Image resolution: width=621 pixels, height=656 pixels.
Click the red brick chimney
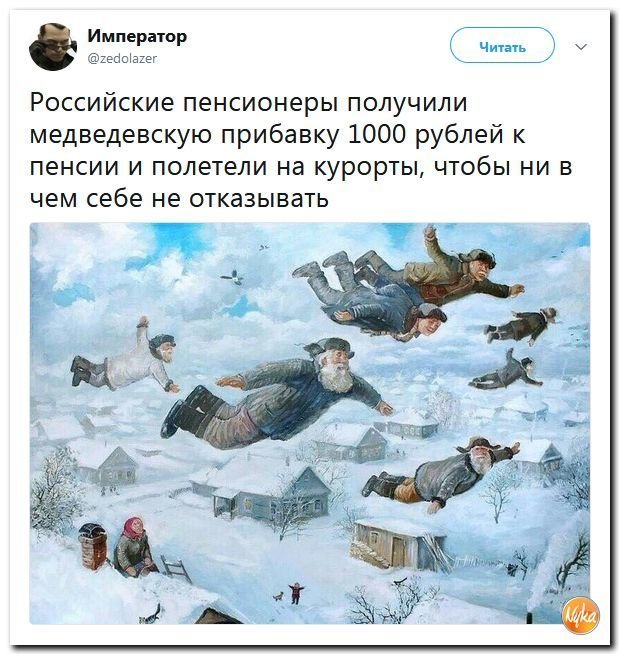(92, 546)
